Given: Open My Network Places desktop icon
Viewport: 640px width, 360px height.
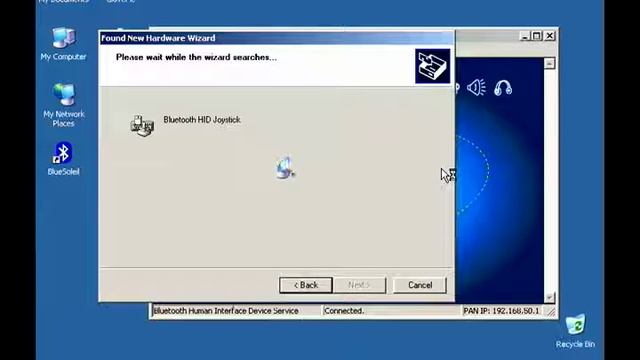Looking at the screenshot, I should 63,105.
